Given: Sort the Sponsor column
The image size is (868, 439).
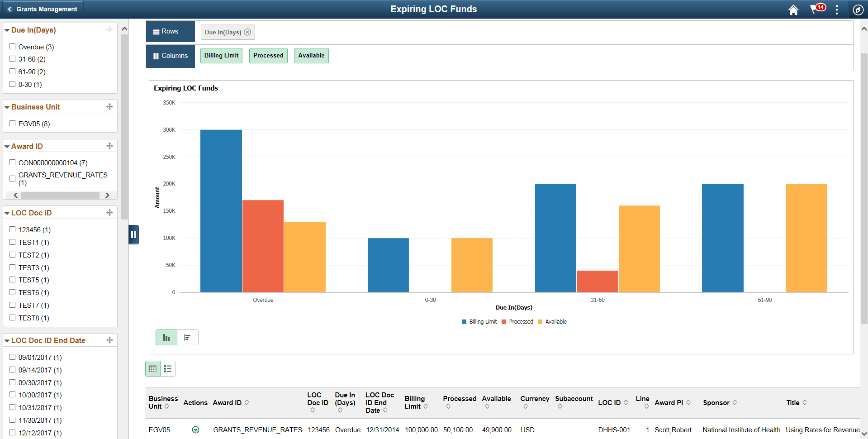Looking at the screenshot, I should coord(735,402).
